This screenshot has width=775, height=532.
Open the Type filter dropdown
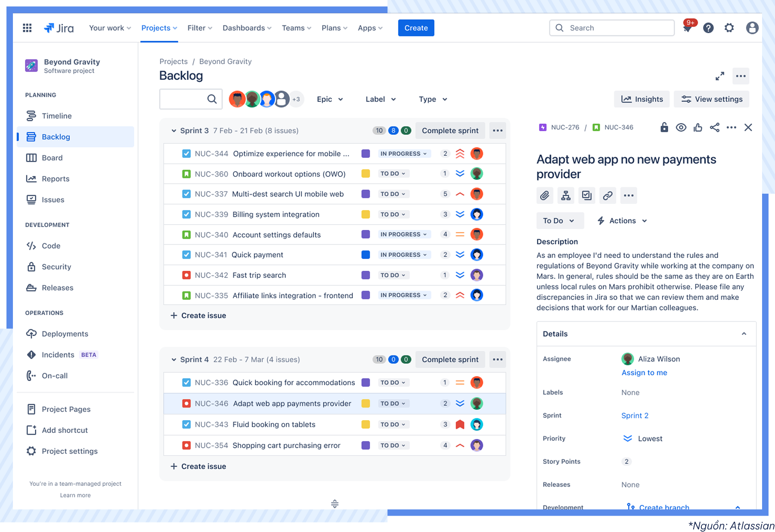click(x=433, y=99)
